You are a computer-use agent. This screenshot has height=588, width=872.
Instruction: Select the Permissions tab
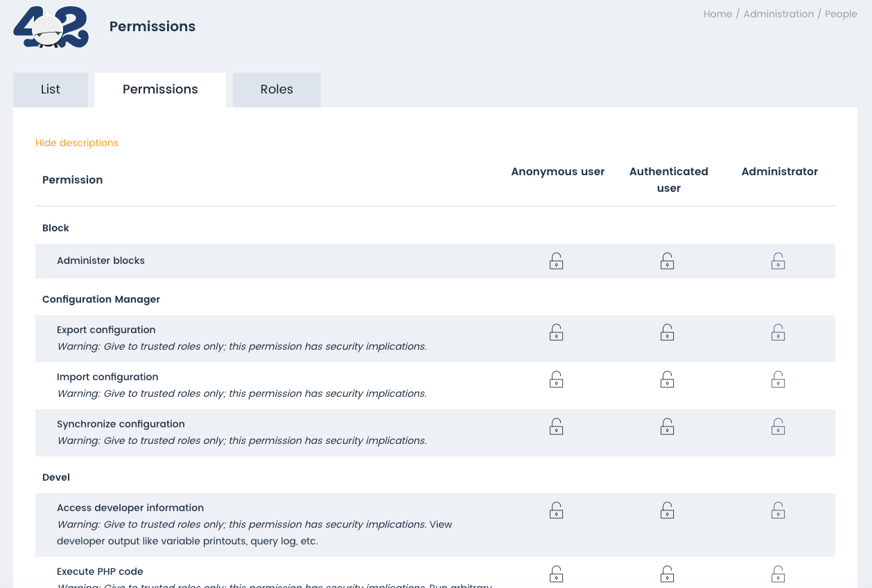pos(160,90)
